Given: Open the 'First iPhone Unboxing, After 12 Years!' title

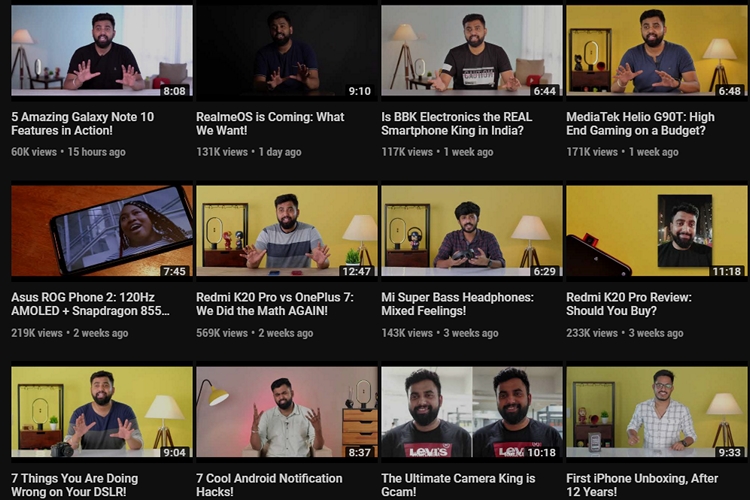Looking at the screenshot, I should [x=642, y=485].
